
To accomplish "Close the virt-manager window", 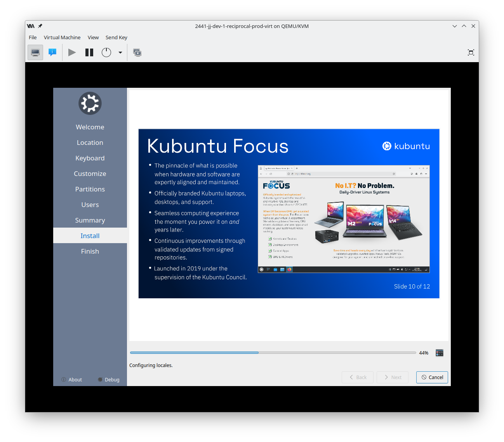I will click(473, 26).
